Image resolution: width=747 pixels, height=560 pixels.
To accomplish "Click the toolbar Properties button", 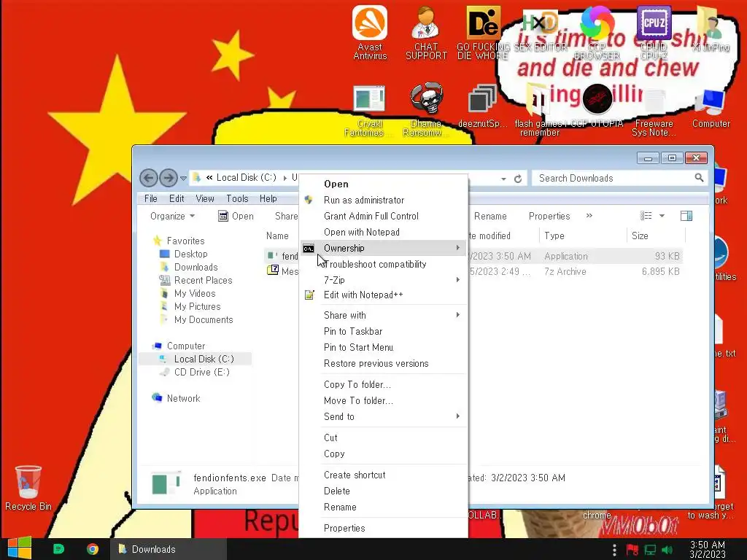I will click(x=549, y=216).
